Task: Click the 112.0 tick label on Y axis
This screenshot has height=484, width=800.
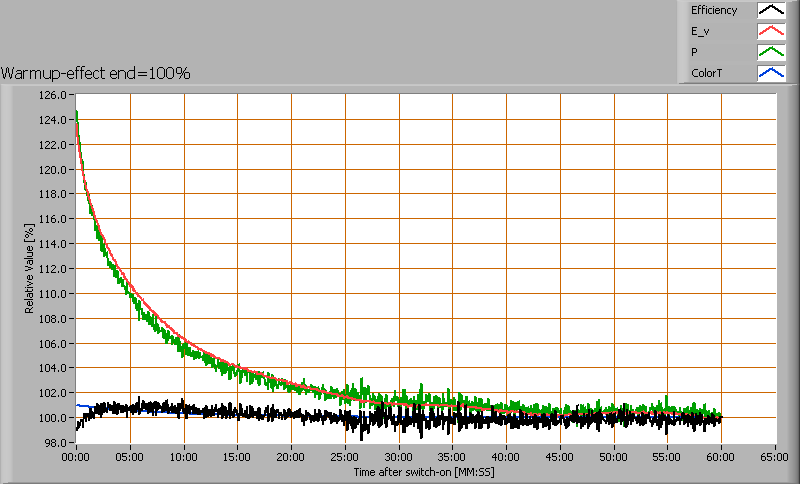Action: click(x=53, y=269)
